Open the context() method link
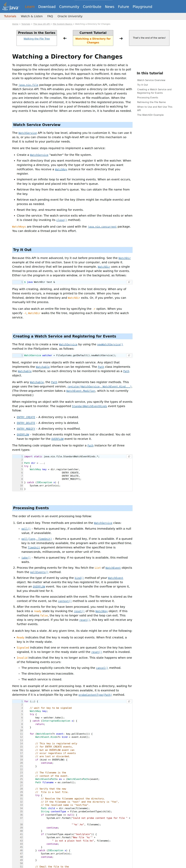186x868 pixels. pos(65,601)
